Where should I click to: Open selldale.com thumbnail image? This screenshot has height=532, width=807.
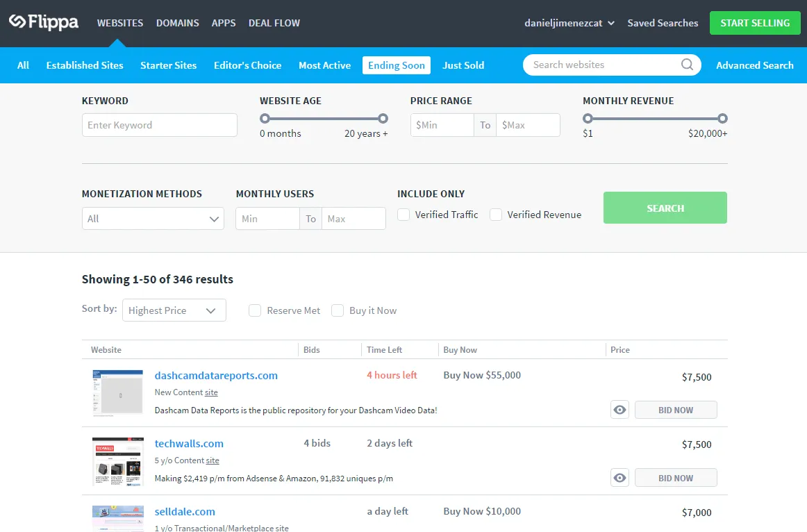[118, 519]
